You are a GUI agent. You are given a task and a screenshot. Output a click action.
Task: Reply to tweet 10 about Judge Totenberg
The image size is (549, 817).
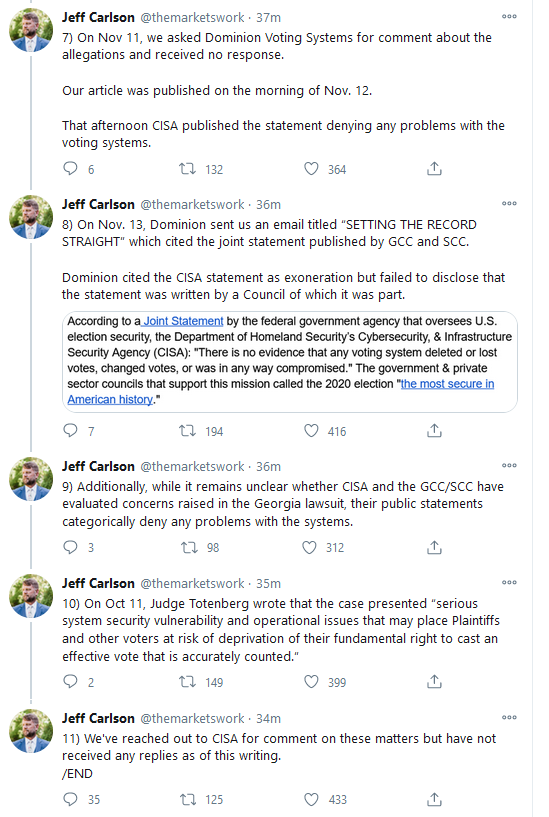point(70,682)
